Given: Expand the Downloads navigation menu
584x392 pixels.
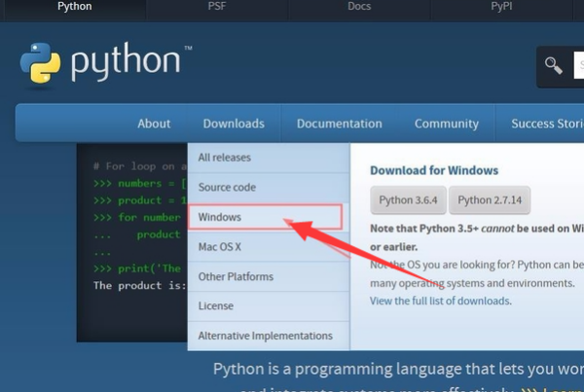Looking at the screenshot, I should [x=234, y=124].
